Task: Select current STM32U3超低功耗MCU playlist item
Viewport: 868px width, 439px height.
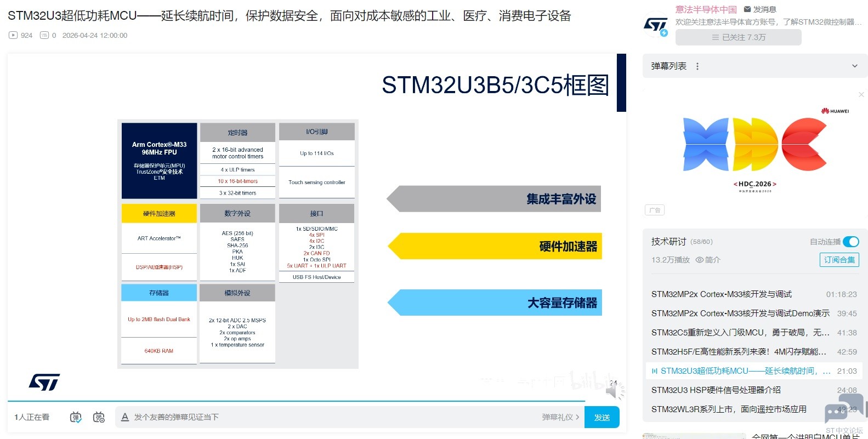Action: point(754,371)
